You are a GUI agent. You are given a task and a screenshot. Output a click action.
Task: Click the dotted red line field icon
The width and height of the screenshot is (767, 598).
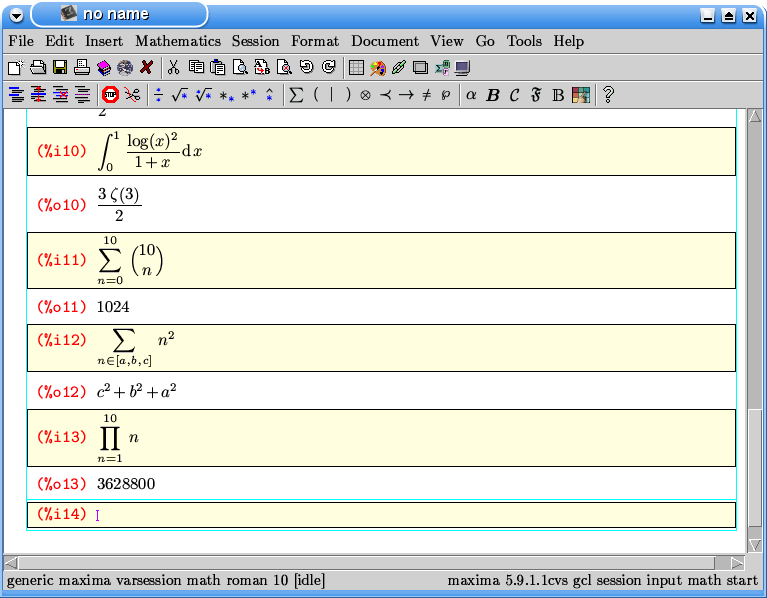(82, 94)
